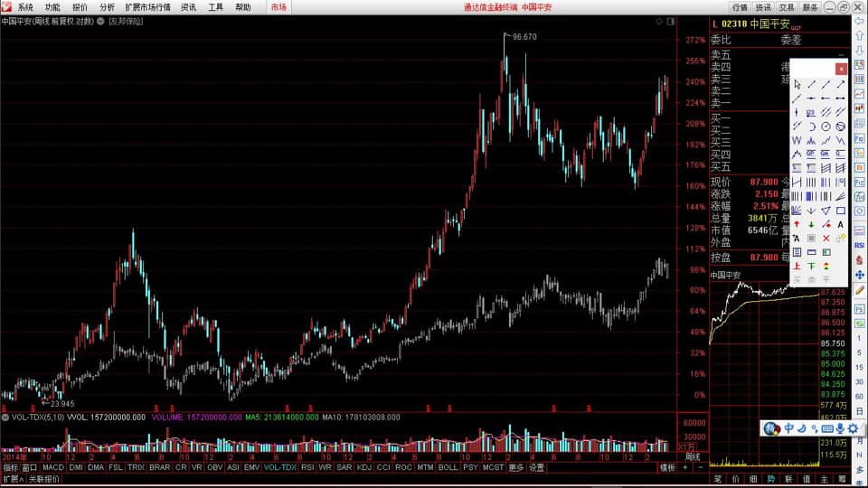Select the arc drawing tool
The width and height of the screenshot is (868, 488).
click(811, 127)
